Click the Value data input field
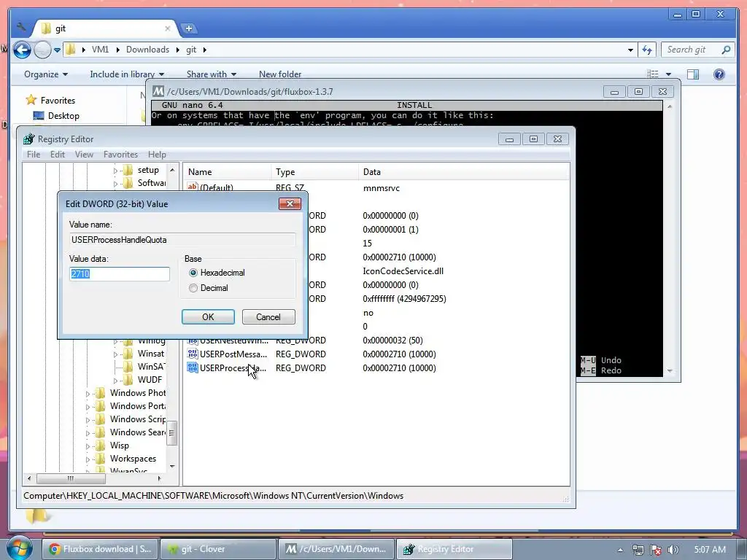 [119, 274]
